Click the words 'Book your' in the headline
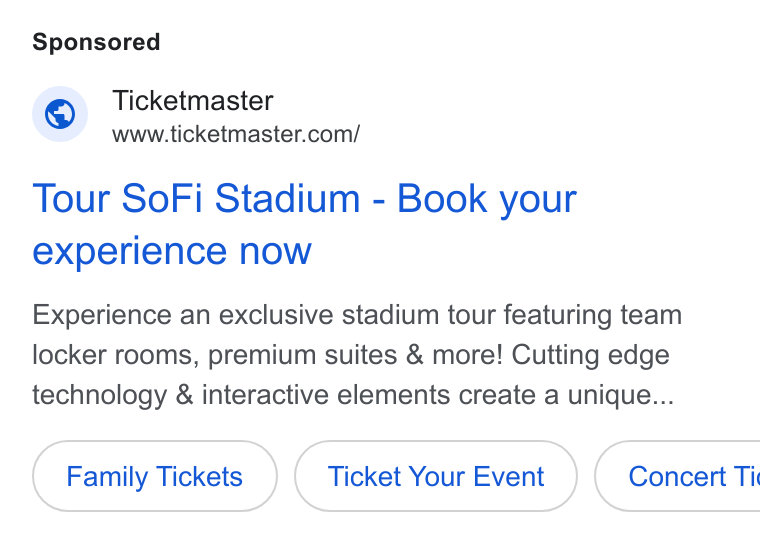760x544 pixels. pyautogui.click(x=487, y=199)
